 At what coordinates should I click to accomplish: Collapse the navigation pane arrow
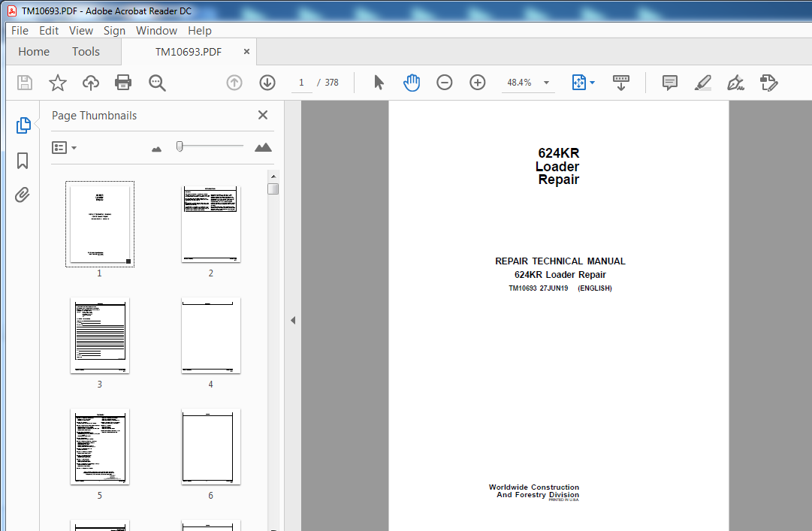[x=293, y=321]
